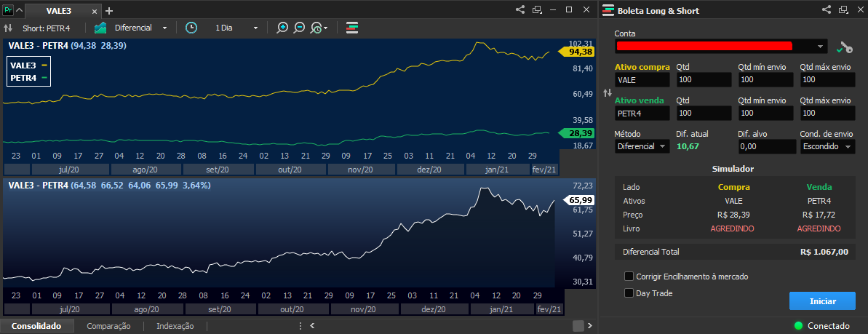
Task: Click the Pr application logo icon
Action: click(8, 10)
